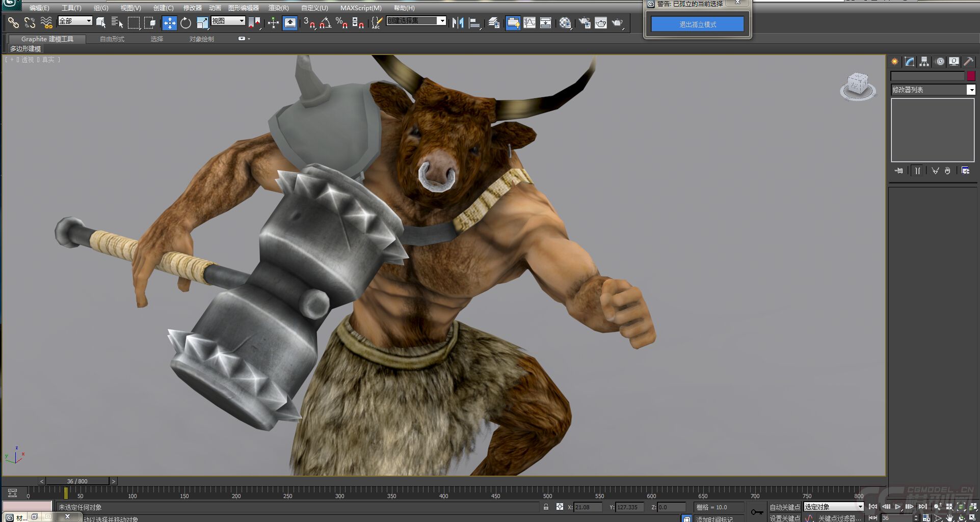Open the 编辑(E) menu

click(39, 8)
